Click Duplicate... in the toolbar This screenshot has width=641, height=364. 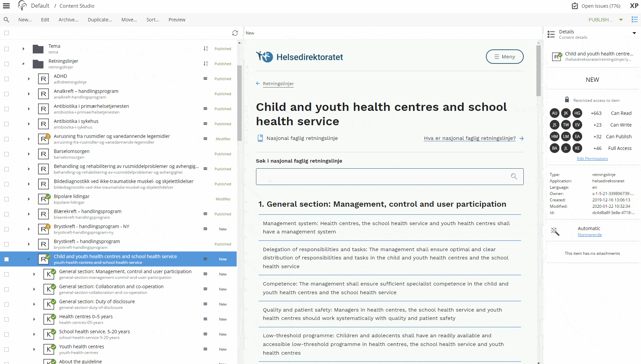pos(100,20)
